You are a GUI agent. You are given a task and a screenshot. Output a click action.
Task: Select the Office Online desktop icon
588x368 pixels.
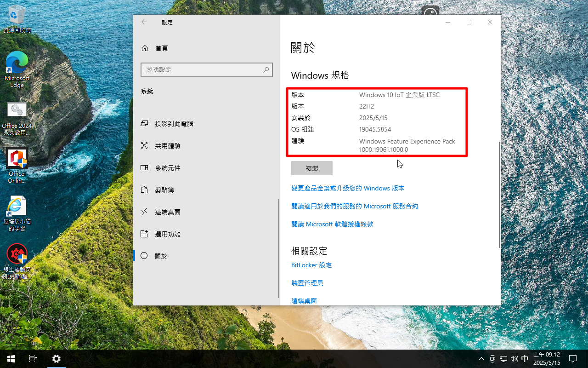click(x=17, y=166)
